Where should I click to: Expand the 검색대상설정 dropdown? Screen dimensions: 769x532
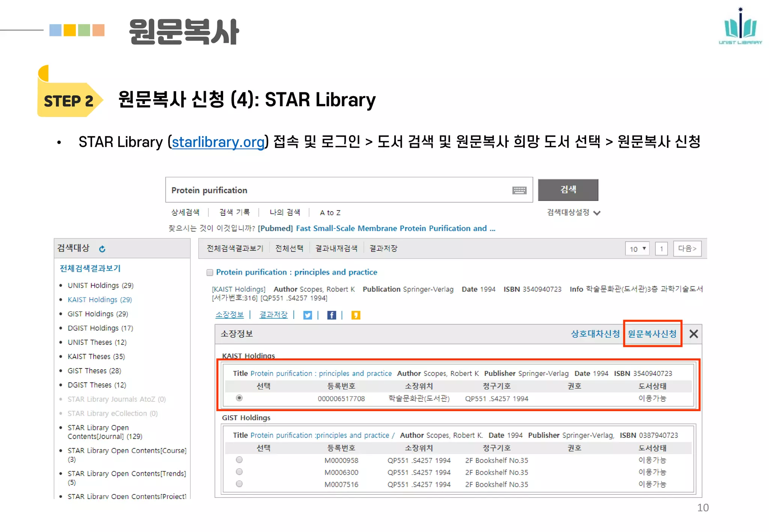[x=573, y=213]
